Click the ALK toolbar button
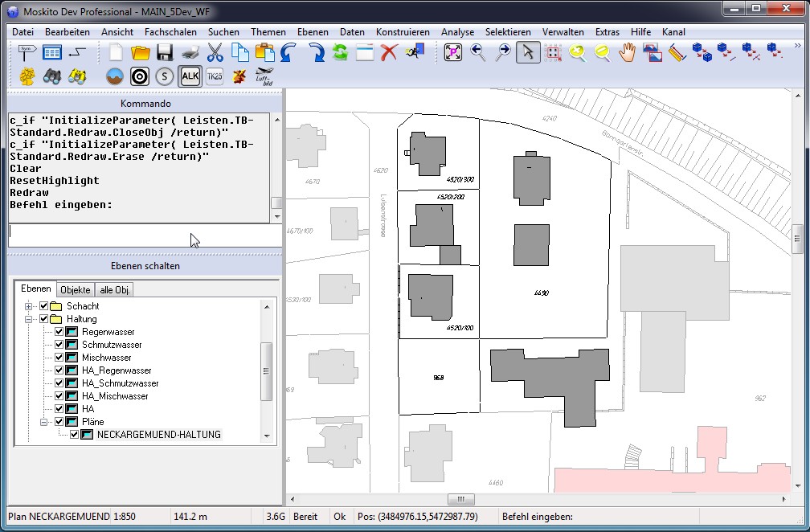The image size is (810, 532). pos(190,76)
